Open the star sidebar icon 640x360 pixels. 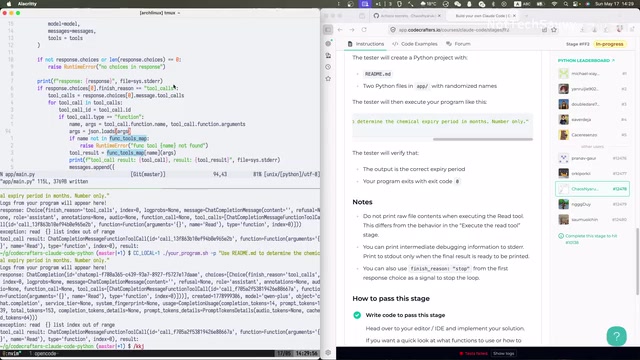click(328, 78)
